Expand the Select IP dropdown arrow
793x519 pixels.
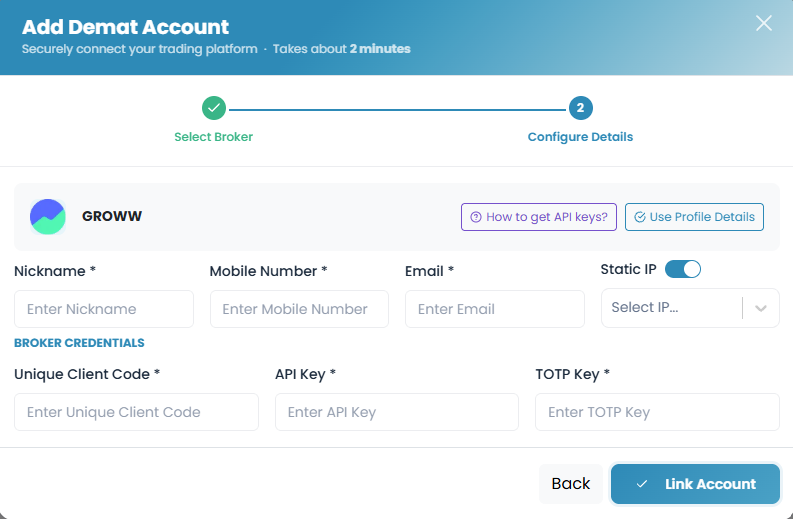click(761, 308)
